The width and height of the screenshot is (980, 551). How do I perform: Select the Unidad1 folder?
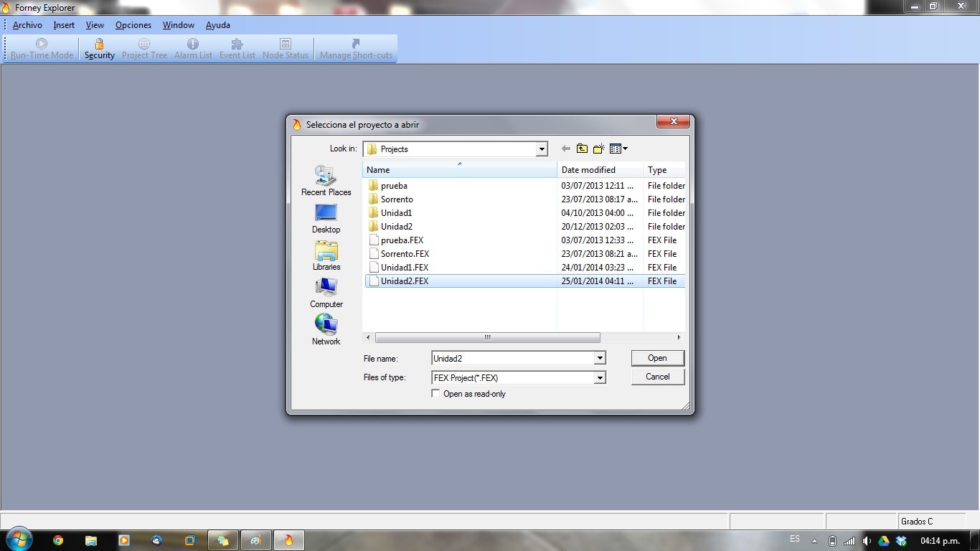pyautogui.click(x=396, y=213)
